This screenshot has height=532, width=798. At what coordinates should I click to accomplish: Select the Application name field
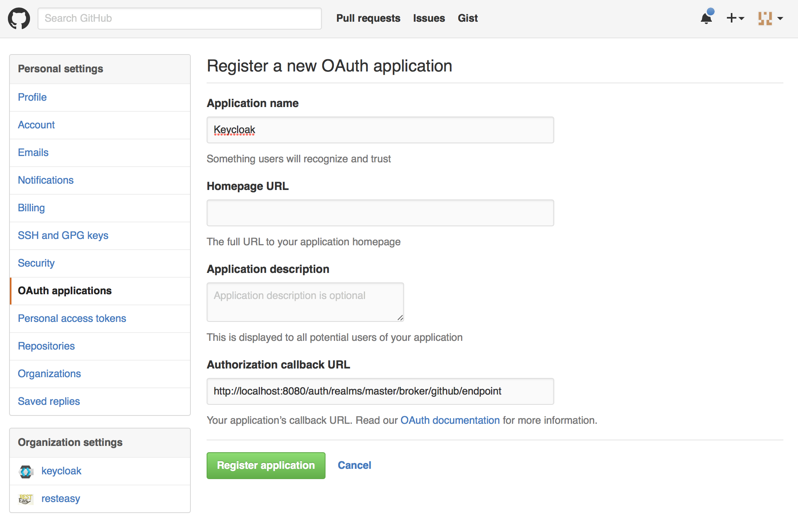[380, 130]
